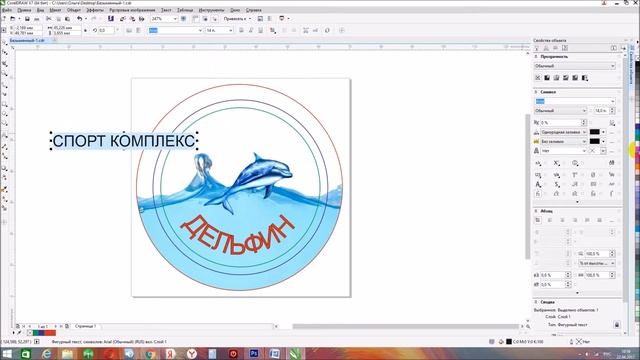Image resolution: width=640 pixels, height=360 pixels.
Task: Open the Effects menu
Action: (x=95, y=10)
